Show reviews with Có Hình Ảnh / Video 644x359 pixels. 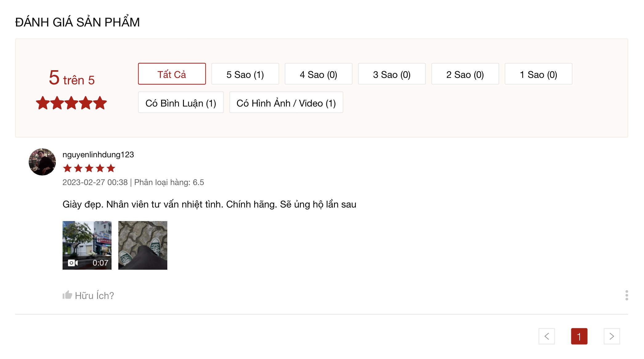286,103
